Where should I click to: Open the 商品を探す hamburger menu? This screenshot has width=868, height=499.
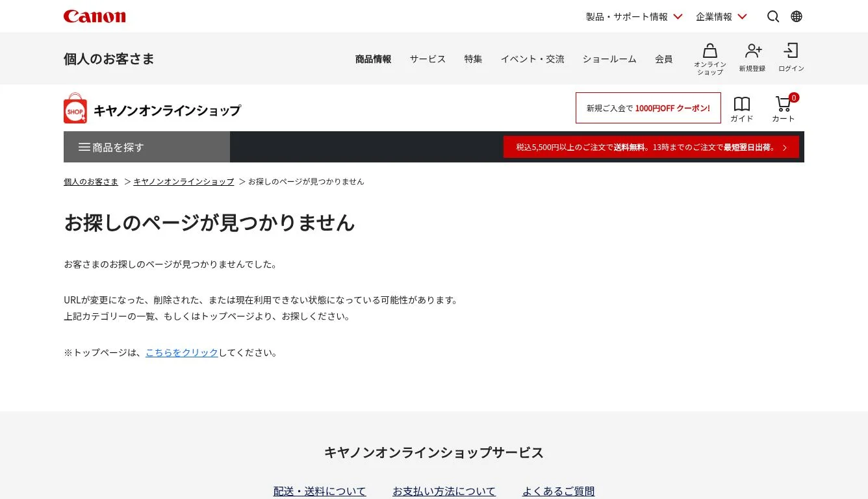147,147
